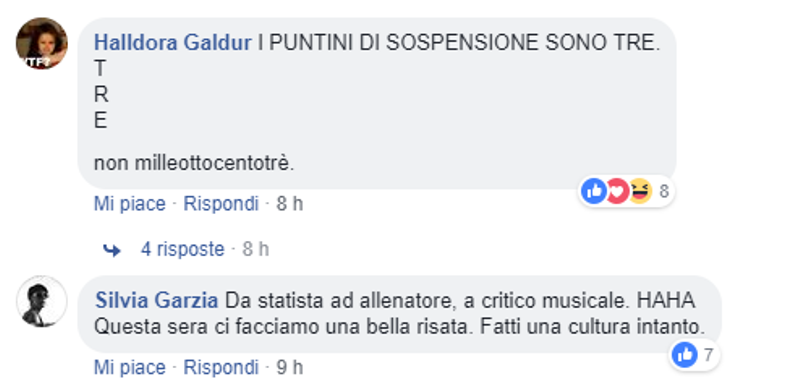Open the reaction count 7 list
The height and width of the screenshot is (381, 800).
tap(708, 355)
